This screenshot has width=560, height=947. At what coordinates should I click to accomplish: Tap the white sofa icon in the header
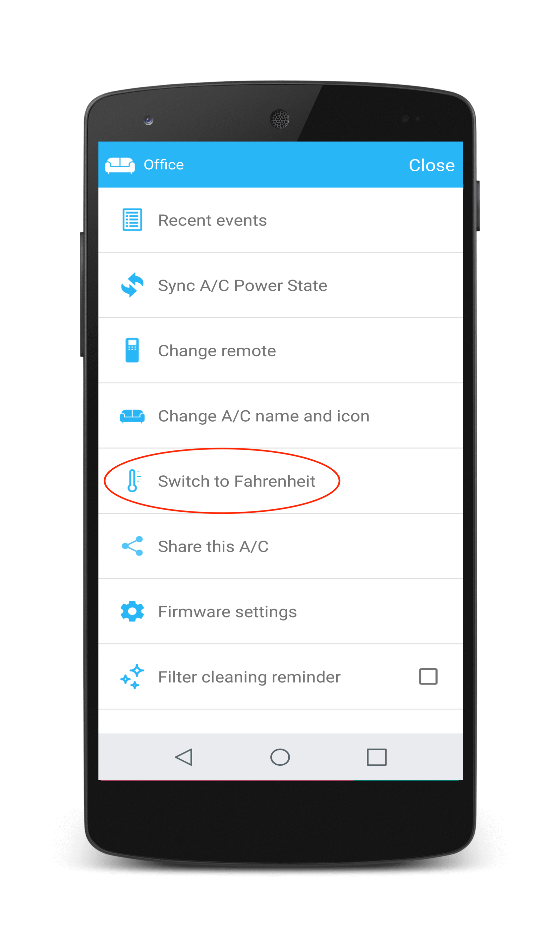[x=120, y=165]
